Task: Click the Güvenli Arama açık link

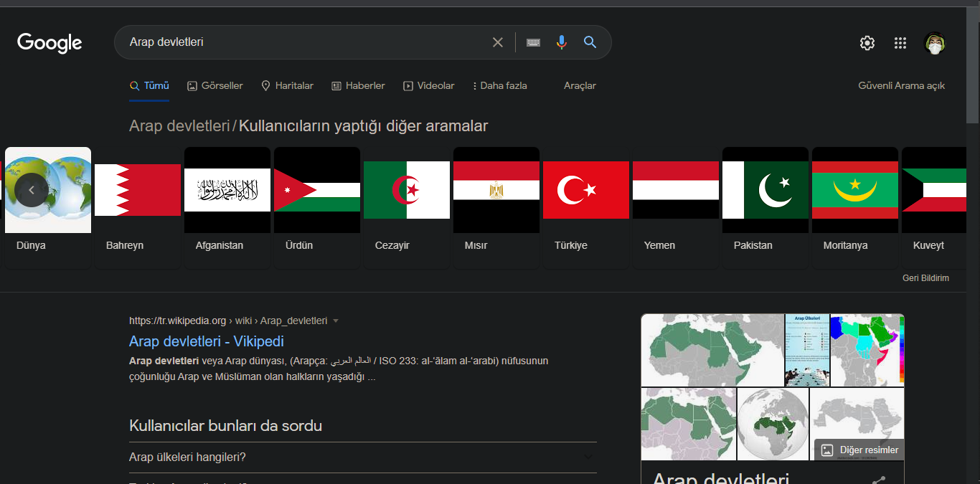Action: (x=901, y=85)
